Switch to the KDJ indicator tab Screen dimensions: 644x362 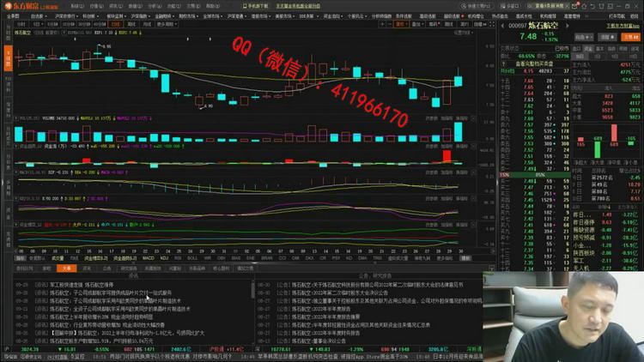pos(164,256)
